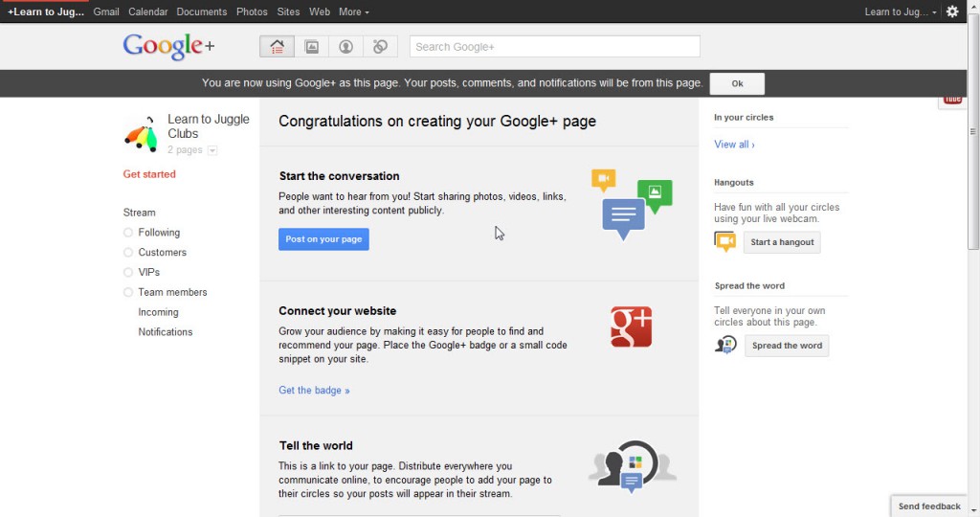
Task: Open the Circles icon in Google+ toolbar
Action: (x=380, y=47)
